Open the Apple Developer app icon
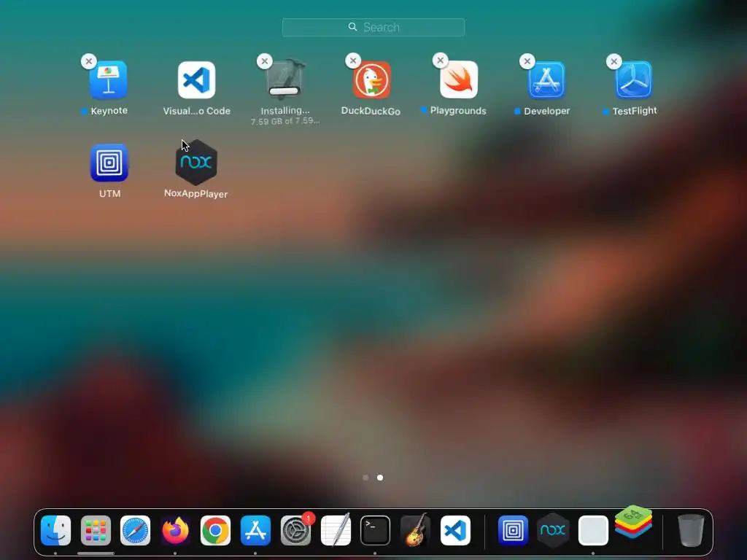 click(546, 80)
